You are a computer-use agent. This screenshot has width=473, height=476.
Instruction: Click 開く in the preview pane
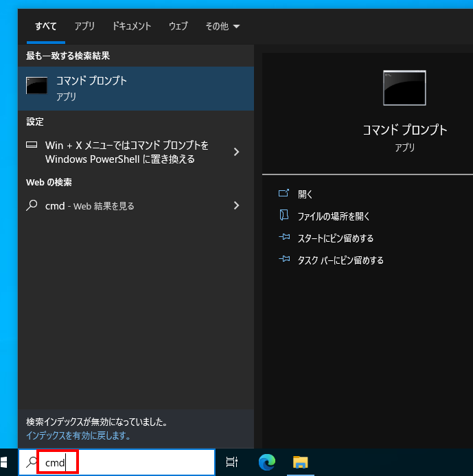coord(305,194)
